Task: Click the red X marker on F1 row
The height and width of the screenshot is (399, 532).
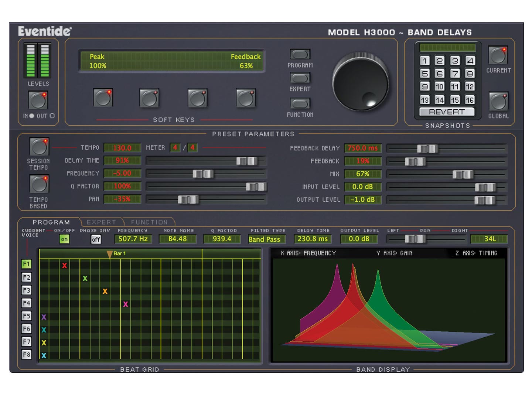Action: (x=65, y=265)
